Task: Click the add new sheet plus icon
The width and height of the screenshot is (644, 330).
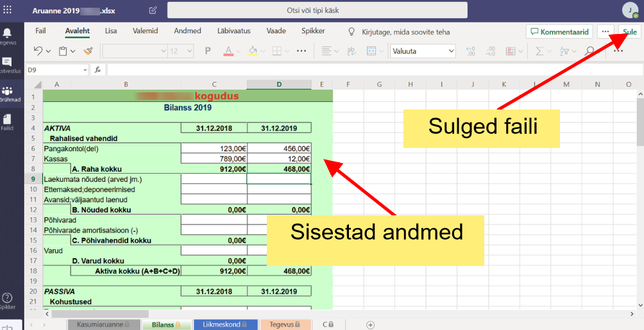Action: click(370, 325)
